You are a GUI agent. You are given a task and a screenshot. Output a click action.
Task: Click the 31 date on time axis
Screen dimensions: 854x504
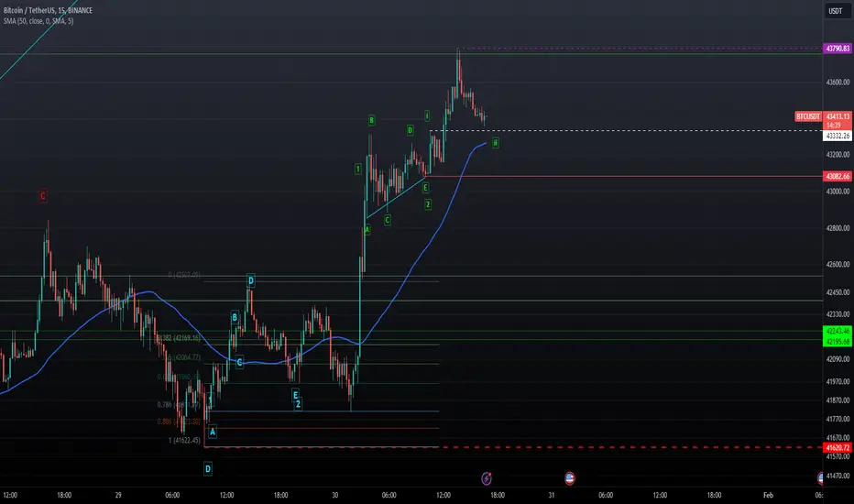coord(552,495)
